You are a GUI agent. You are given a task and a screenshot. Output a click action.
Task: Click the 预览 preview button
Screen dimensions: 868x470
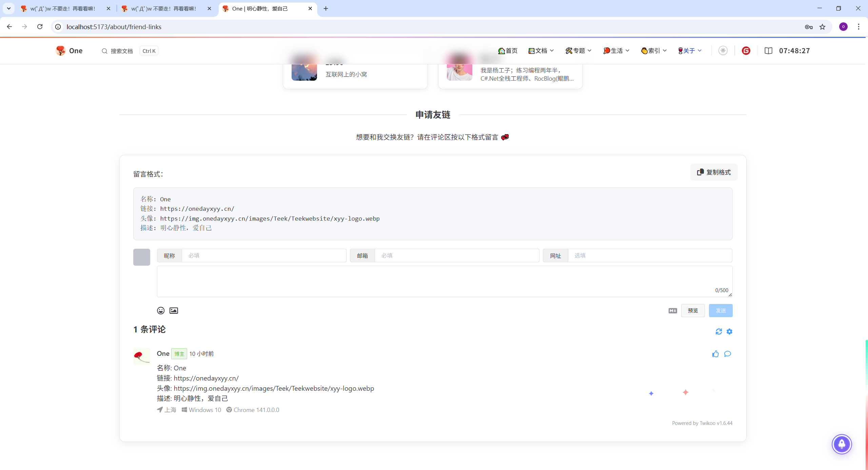click(693, 310)
